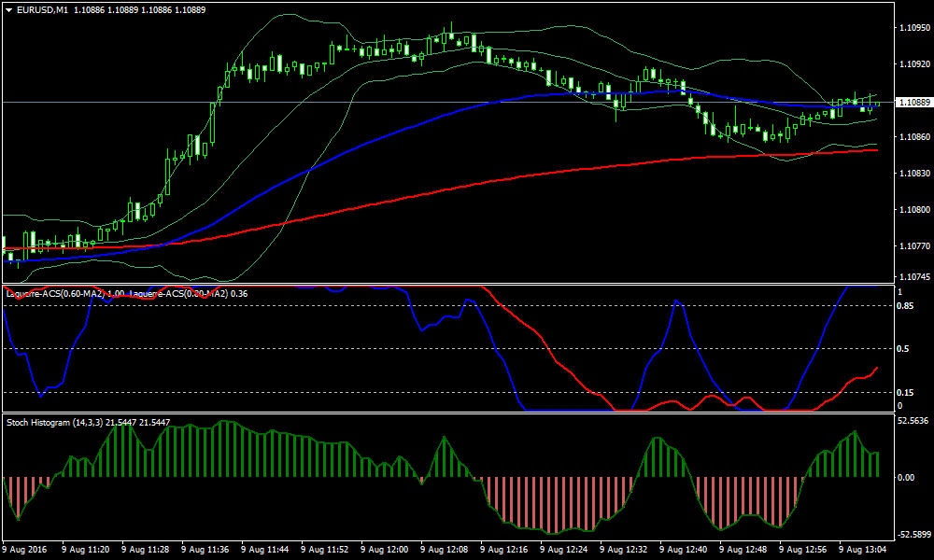Click the 0.85 level on Laguerre scale
934x560 pixels.
click(x=903, y=305)
